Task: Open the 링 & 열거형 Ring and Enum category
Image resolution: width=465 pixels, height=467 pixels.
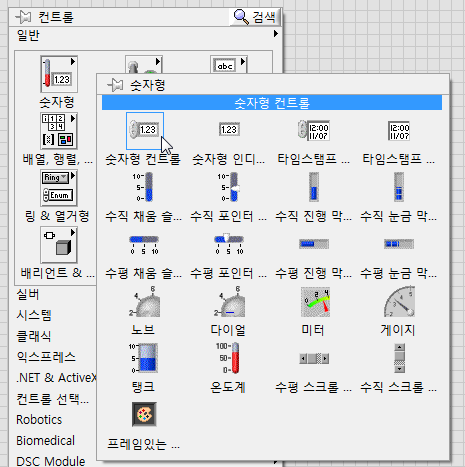Action: 59,188
